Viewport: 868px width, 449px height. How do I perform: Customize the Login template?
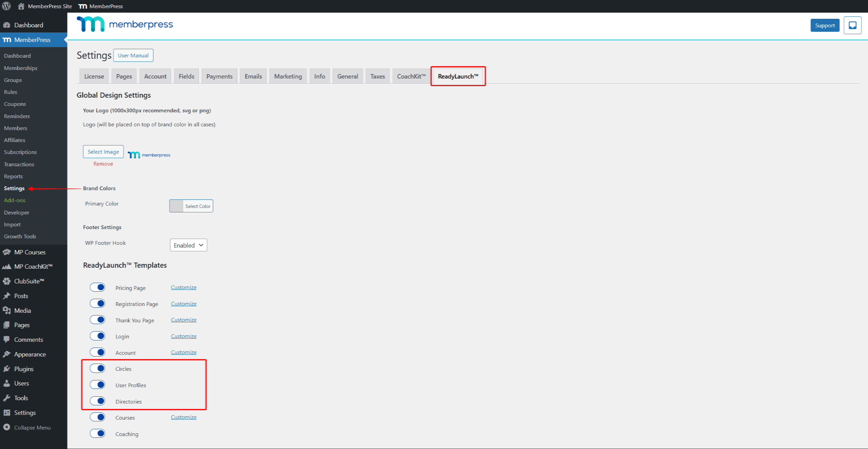point(184,336)
